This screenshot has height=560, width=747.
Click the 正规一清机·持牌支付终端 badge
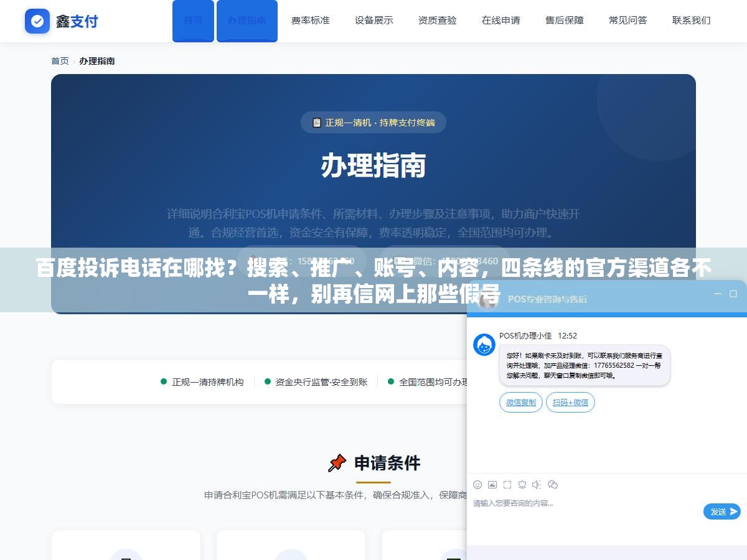coord(374,123)
